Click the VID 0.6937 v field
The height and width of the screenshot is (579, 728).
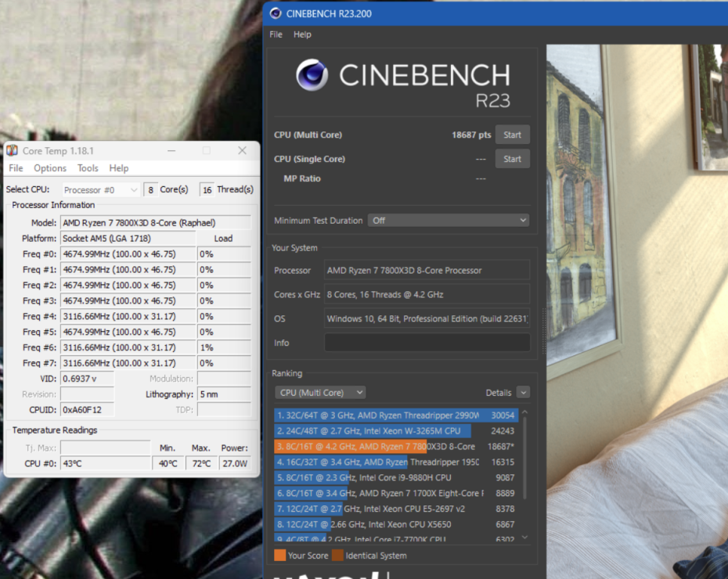click(88, 379)
